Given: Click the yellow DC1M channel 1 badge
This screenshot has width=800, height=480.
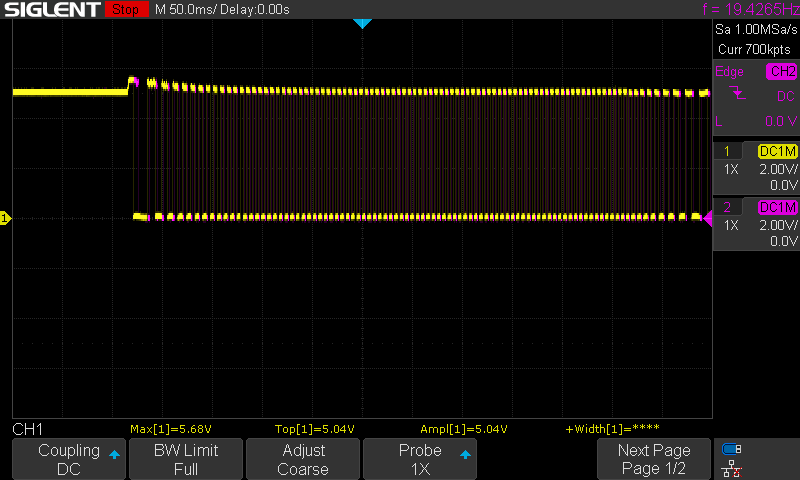Looking at the screenshot, I should tap(778, 151).
